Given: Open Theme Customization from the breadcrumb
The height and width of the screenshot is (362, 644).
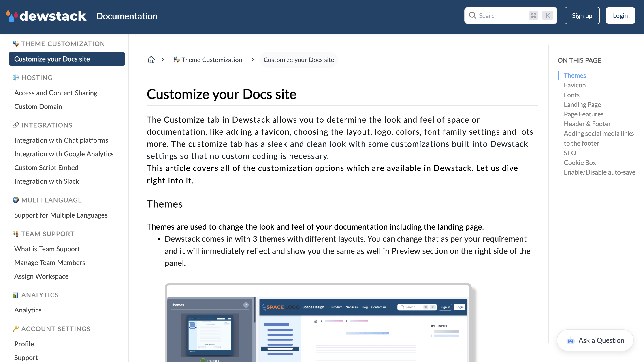Looking at the screenshot, I should click(x=211, y=60).
